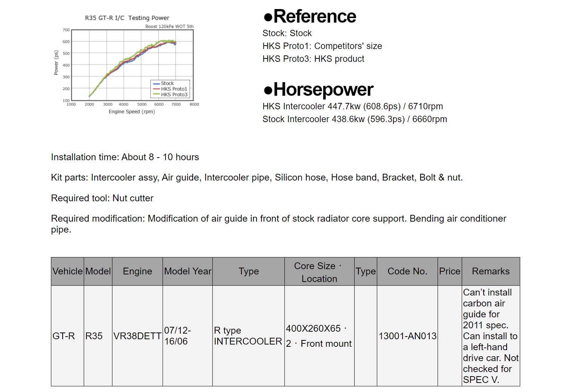
Task: Click the HKS Intercooler 447.7kw horsepower line
Action: coord(353,106)
